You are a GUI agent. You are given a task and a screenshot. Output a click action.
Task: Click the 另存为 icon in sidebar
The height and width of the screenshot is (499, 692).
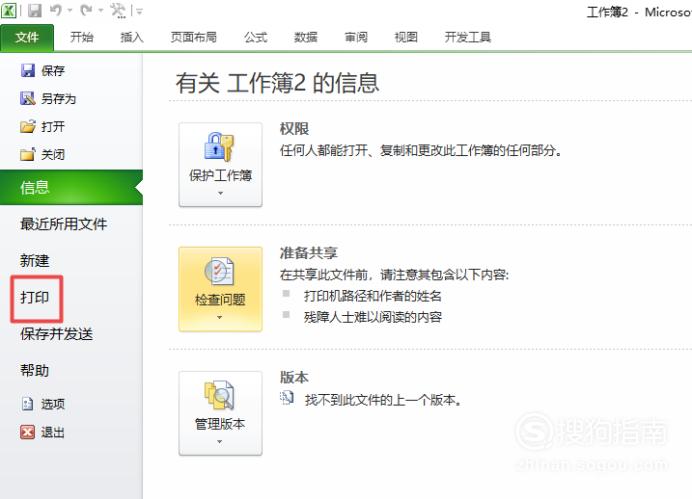pyautogui.click(x=27, y=98)
